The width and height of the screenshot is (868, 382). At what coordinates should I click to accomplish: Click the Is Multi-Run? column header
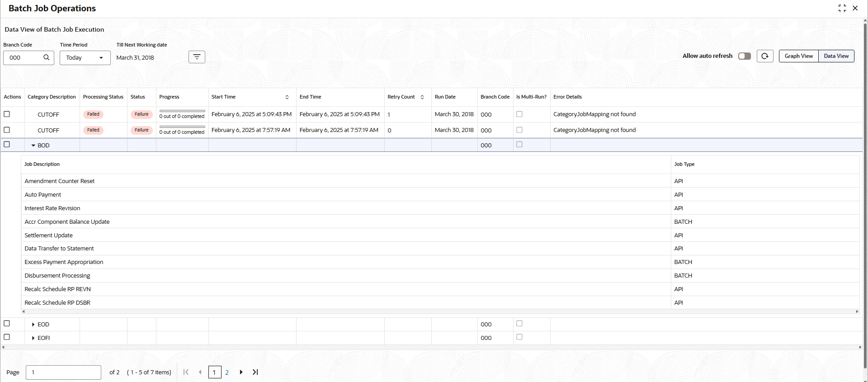point(531,97)
